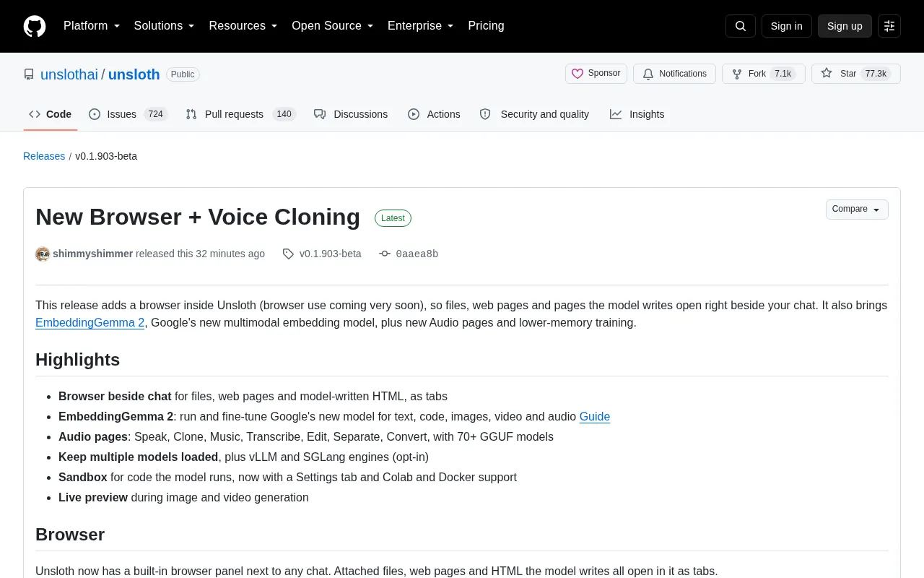924x578 pixels.
Task: Click the Sponsor heart button
Action: coord(596,74)
